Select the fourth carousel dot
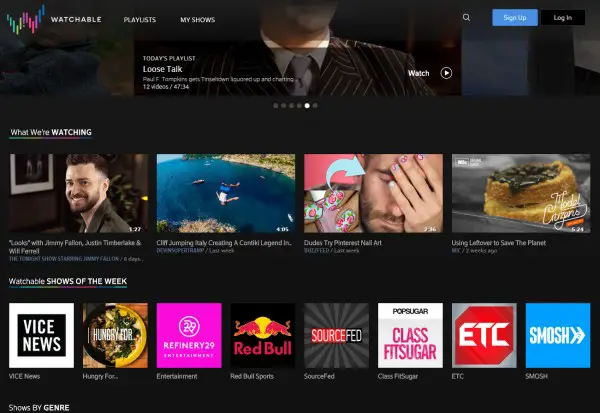Screen dimensions: 600x413 299,106
